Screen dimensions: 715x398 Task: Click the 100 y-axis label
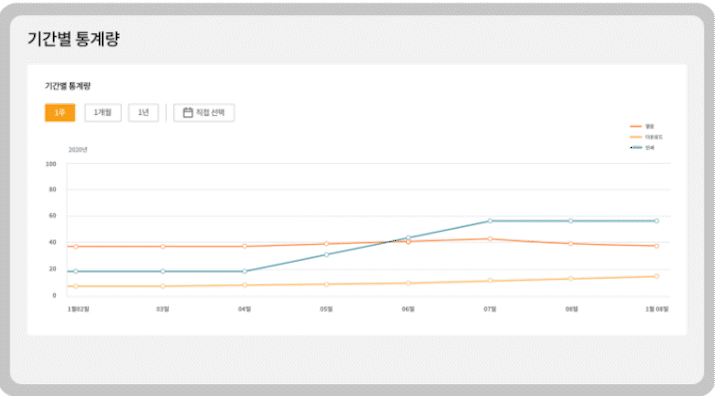tap(51, 164)
